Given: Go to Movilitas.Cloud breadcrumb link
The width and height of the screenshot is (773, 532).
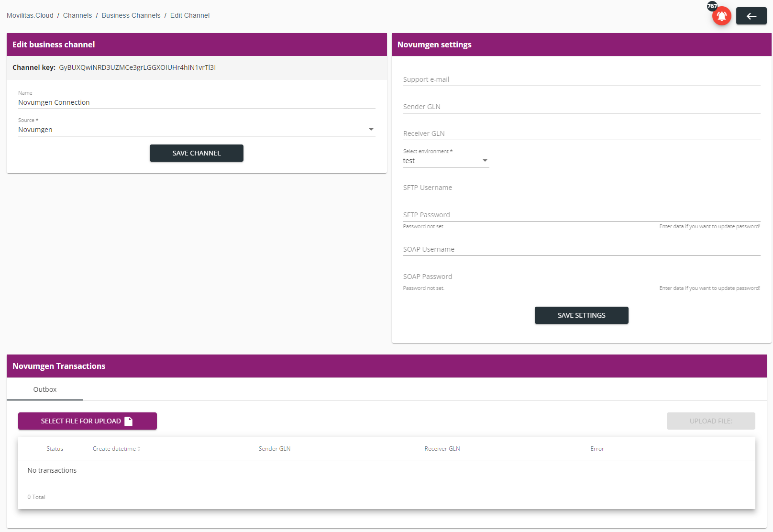Looking at the screenshot, I should point(30,15).
